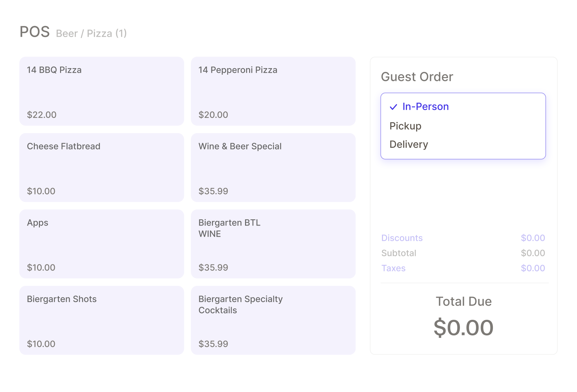This screenshot has width=577, height=392.
Task: Choose Pickup from the order type list
Action: [x=405, y=126]
